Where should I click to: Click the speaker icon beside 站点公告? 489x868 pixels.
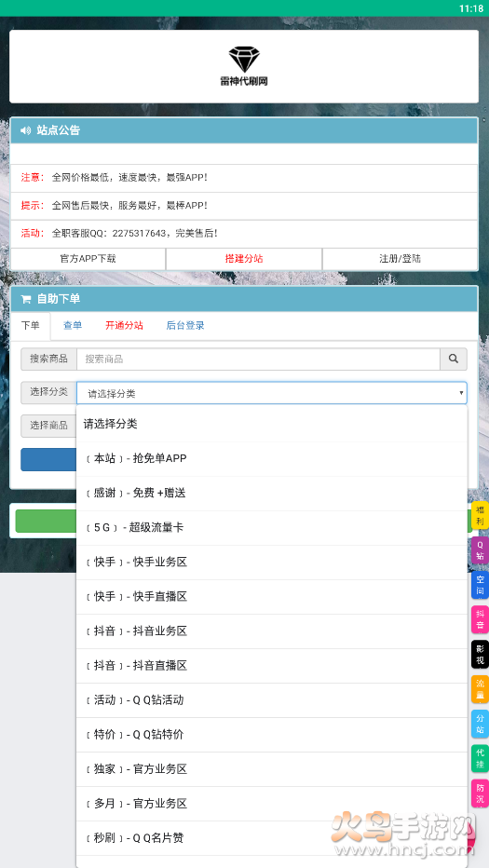[25, 130]
